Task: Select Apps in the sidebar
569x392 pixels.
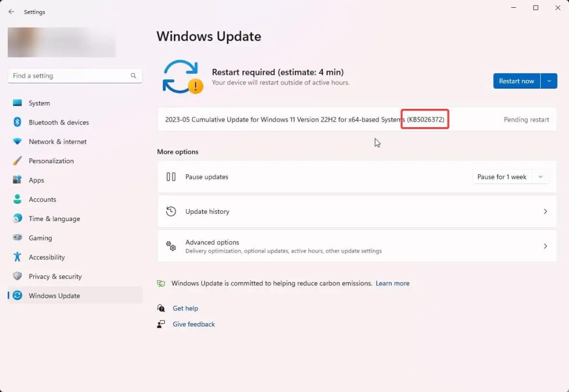Action: click(37, 180)
